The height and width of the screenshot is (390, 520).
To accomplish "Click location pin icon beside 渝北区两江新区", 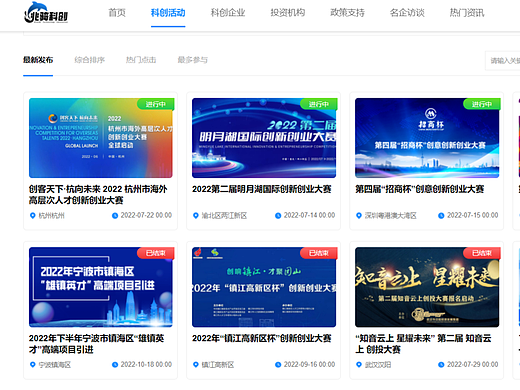I will (196, 216).
